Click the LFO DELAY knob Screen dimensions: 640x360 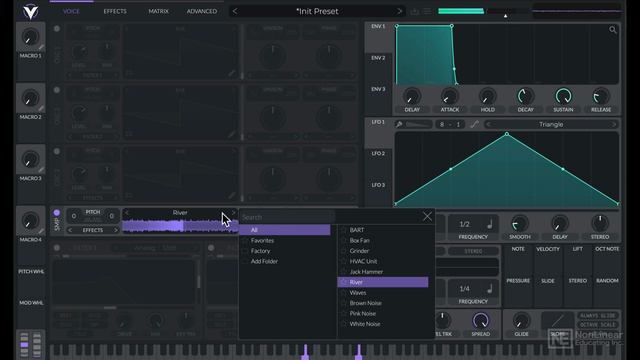click(x=560, y=224)
